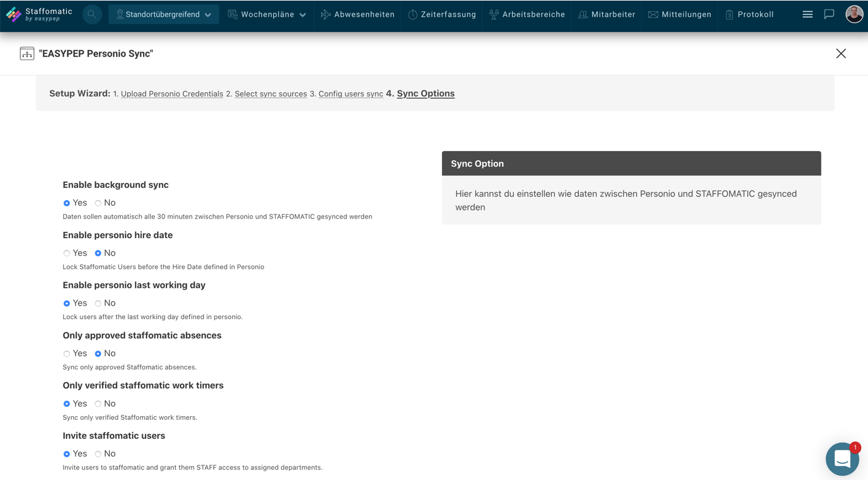Open the search magnifier icon

(x=91, y=14)
